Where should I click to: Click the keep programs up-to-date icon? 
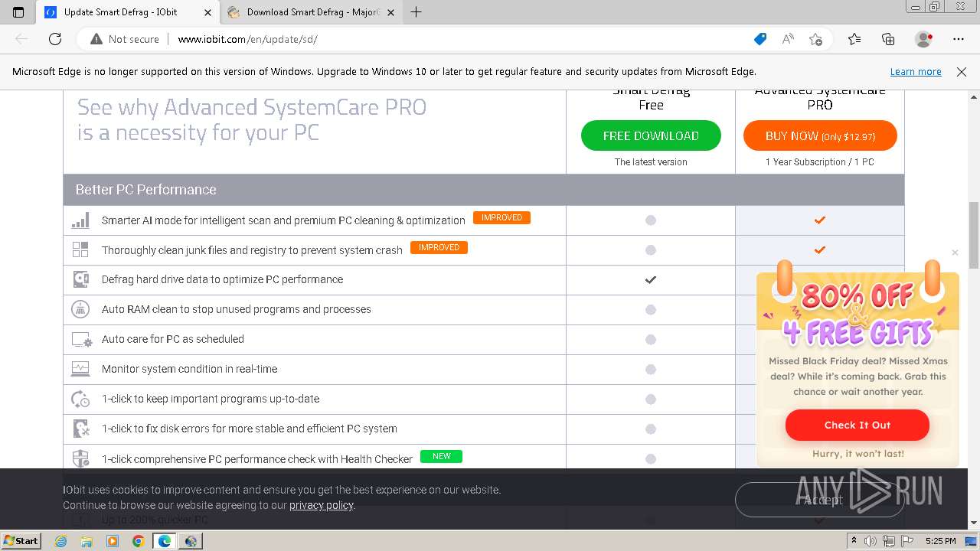[80, 399]
